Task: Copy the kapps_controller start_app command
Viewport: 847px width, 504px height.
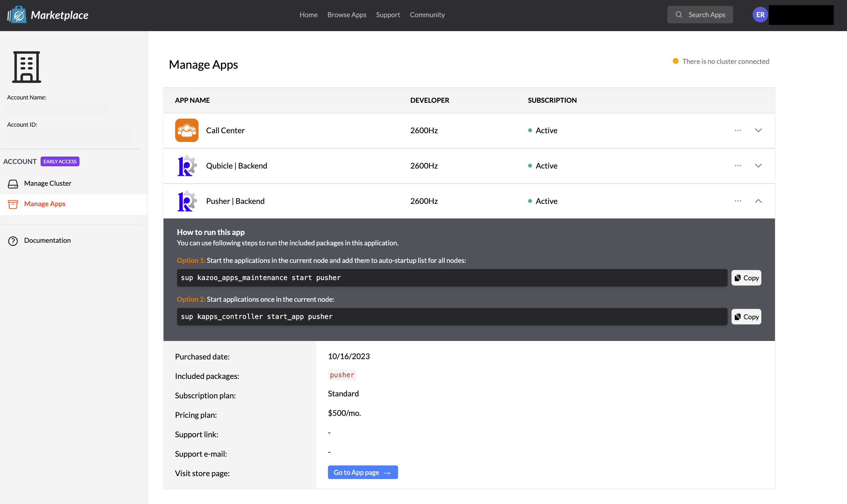Action: pyautogui.click(x=746, y=317)
